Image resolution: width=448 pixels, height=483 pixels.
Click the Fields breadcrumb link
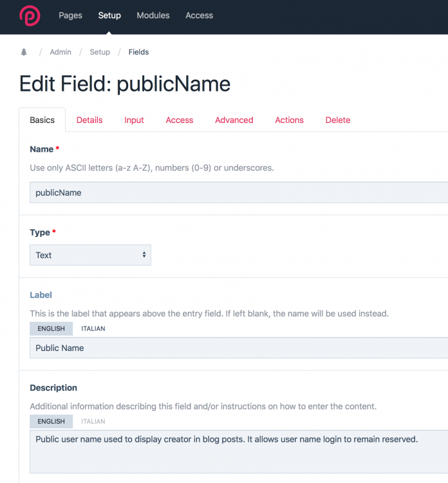tap(138, 52)
